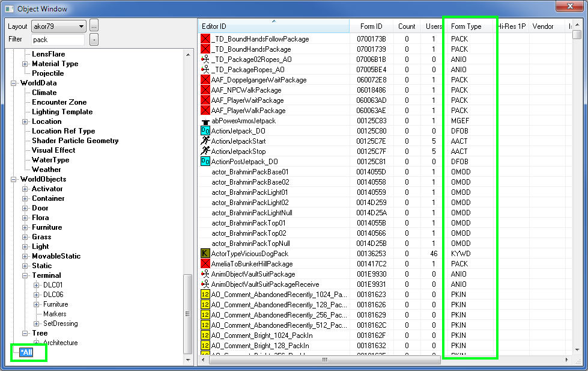Click the anim object icon of _TD_PackageRopes_AO
This screenshot has height=371, width=588.
coord(205,70)
